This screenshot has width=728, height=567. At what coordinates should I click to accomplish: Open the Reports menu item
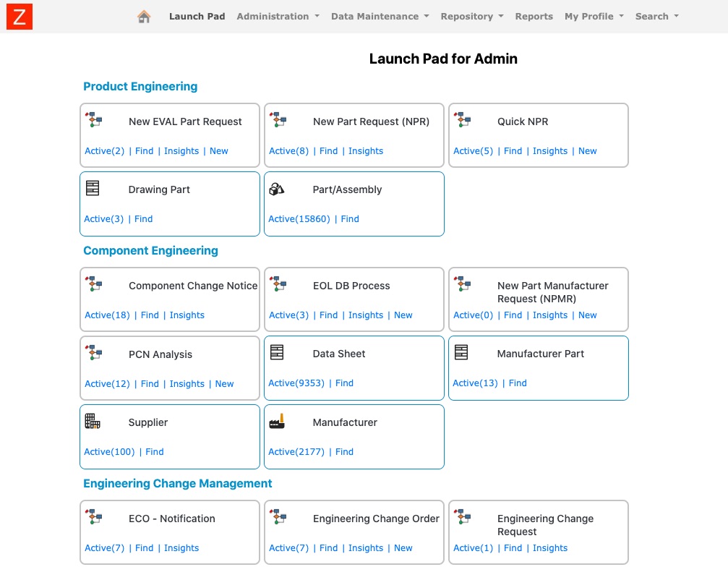click(534, 16)
